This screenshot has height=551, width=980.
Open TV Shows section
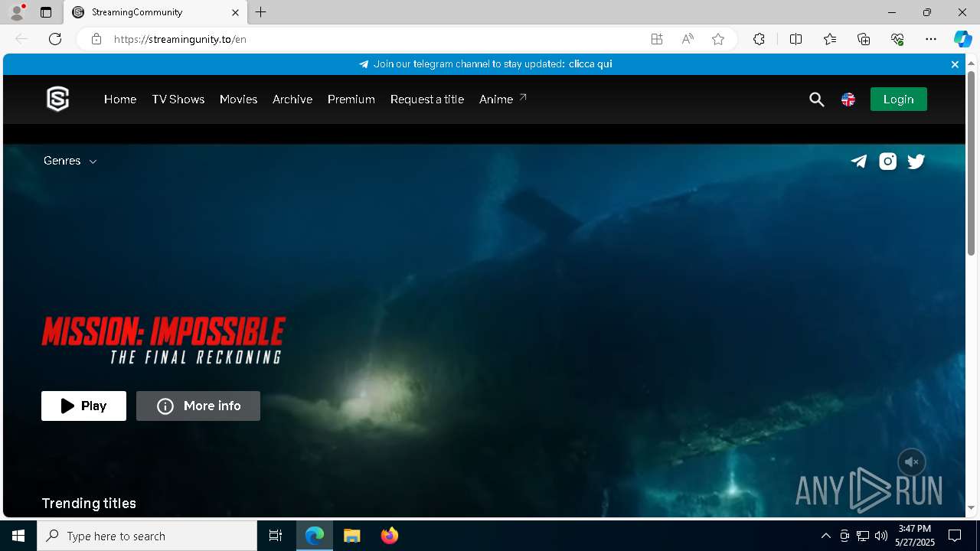coord(178,99)
